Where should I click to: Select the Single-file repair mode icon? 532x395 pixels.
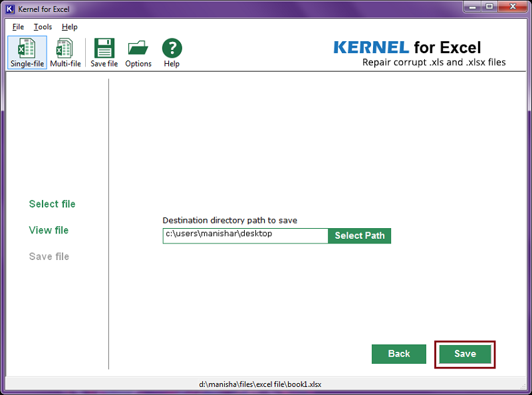[27, 53]
